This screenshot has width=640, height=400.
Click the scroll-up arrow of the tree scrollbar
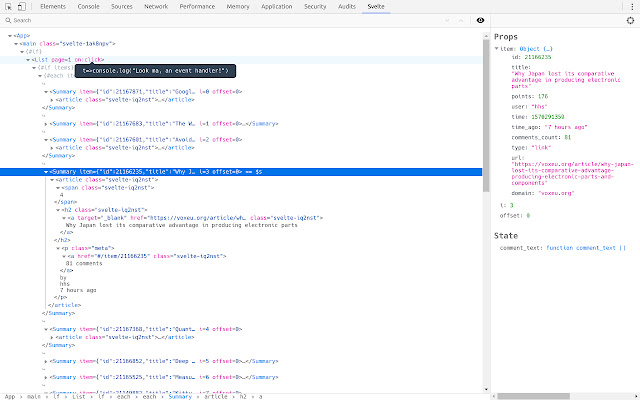coord(486,36)
